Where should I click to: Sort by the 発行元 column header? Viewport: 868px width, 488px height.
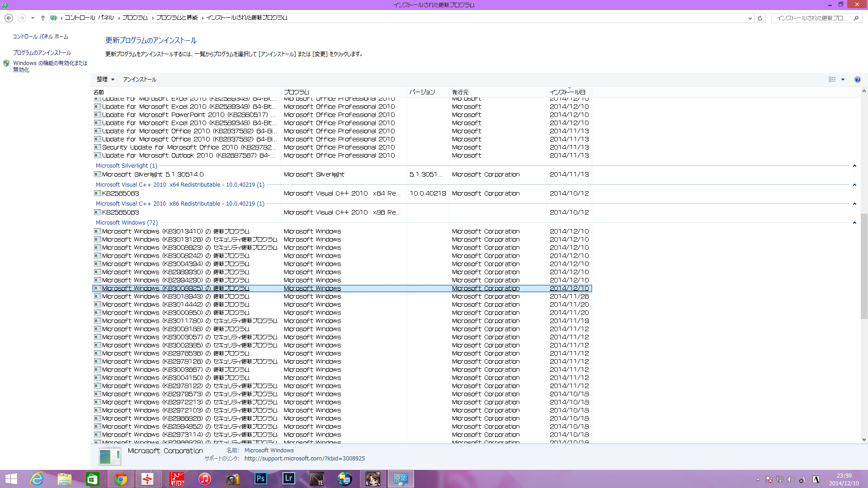498,92
